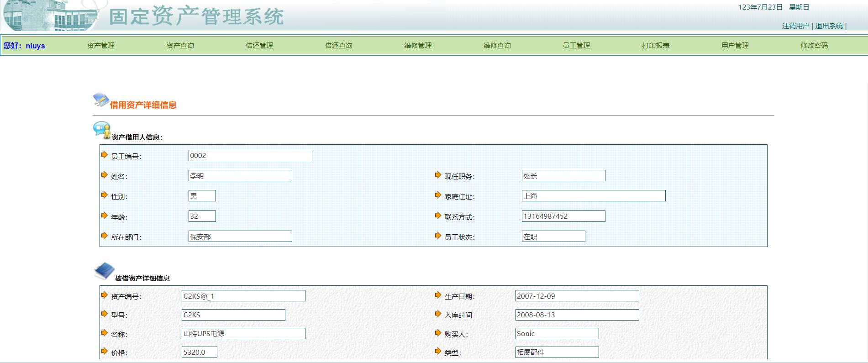This screenshot has width=868, height=363.
Task: Click the arrow icon next to 价格
Action: (105, 351)
